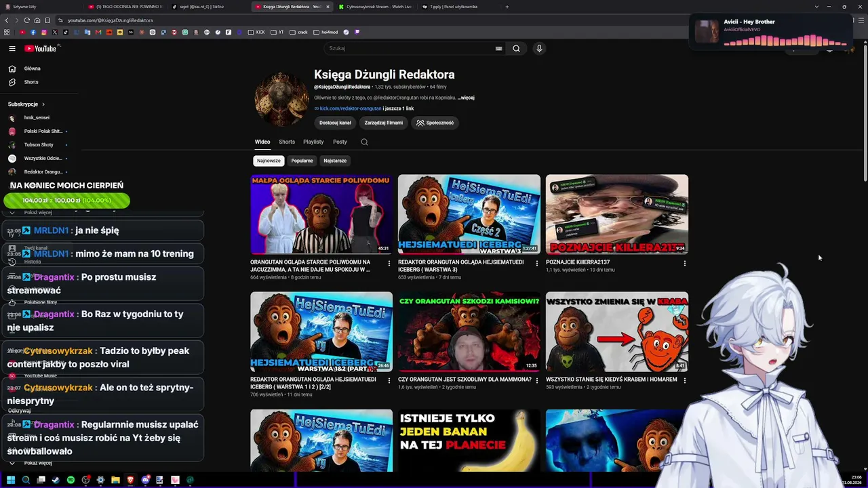Screen dimensions: 868x488
Task: Open the YouTube guide hamburger menu
Action: (x=12, y=48)
